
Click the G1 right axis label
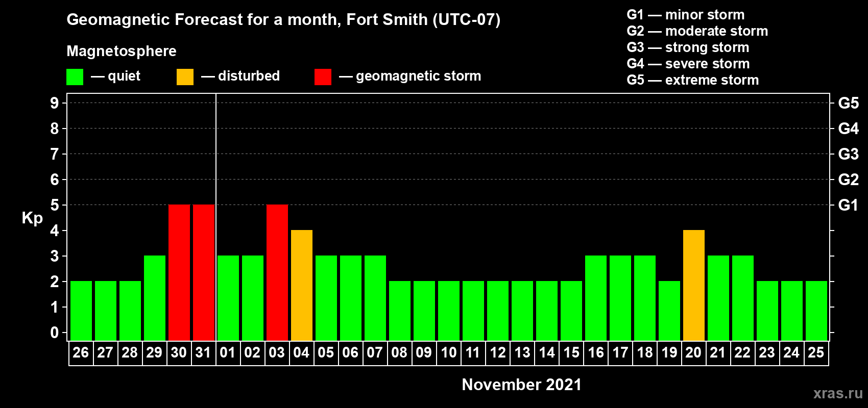849,205
